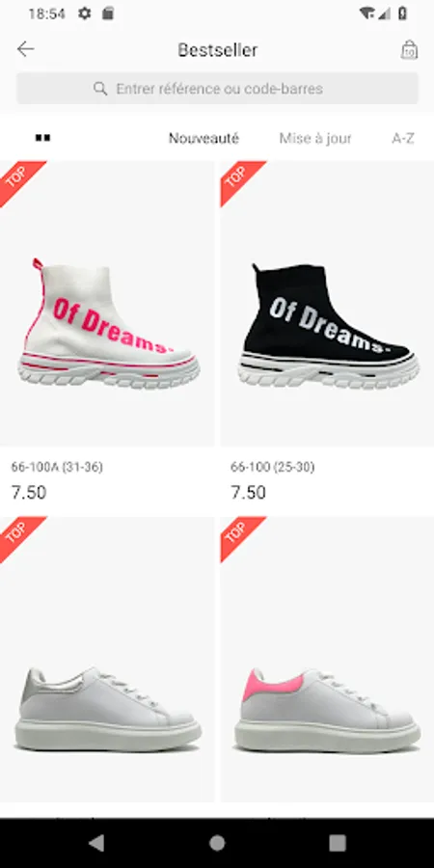
Task: Open product 66-100 (25-30) link
Action: tap(272, 467)
